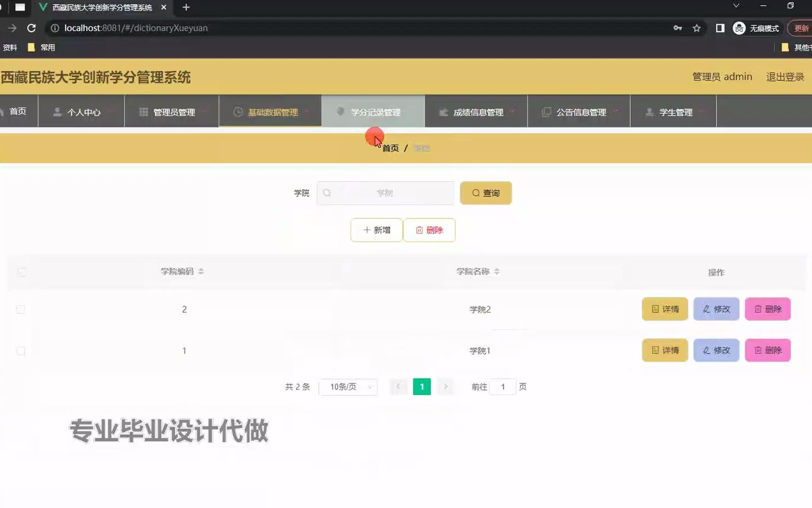The height and width of the screenshot is (508, 812).
Task: Click the password key icon
Action: 677,28
